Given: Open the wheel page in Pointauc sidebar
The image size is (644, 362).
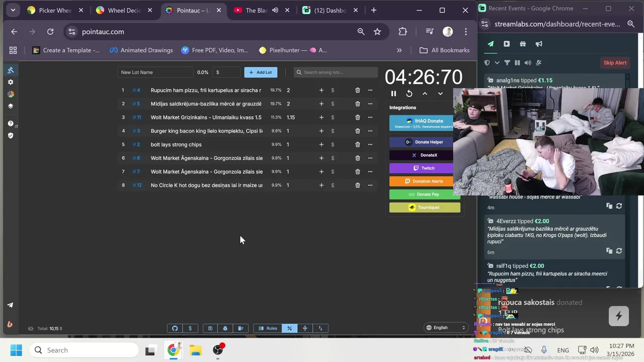Looking at the screenshot, I should tap(11, 94).
